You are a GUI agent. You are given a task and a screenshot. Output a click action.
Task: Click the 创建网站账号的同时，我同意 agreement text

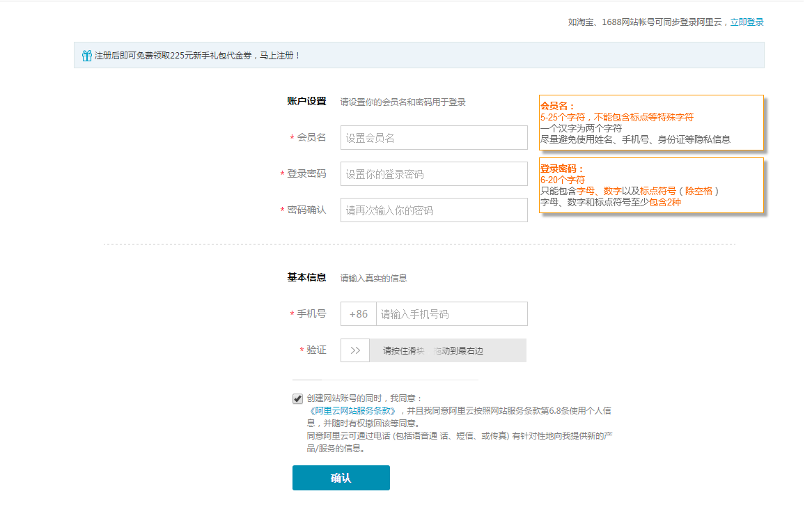click(x=365, y=398)
